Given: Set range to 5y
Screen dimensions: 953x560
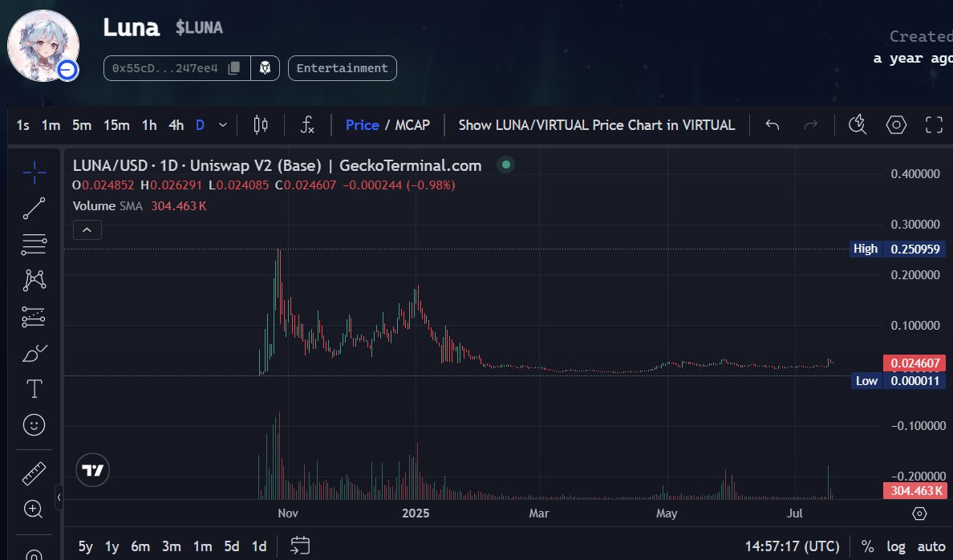Looking at the screenshot, I should pos(86,546).
